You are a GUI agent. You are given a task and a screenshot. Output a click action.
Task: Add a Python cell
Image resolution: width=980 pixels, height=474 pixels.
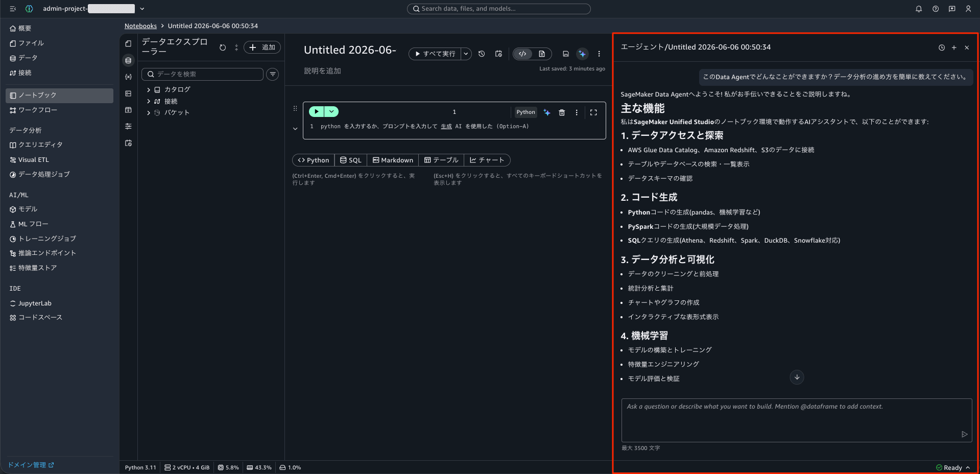(x=314, y=160)
